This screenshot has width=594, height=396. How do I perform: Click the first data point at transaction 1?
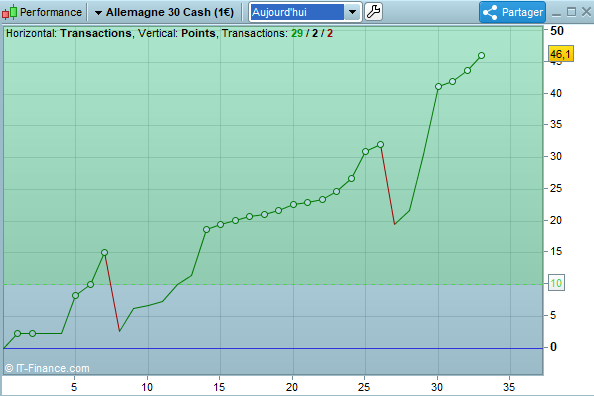(x=17, y=333)
